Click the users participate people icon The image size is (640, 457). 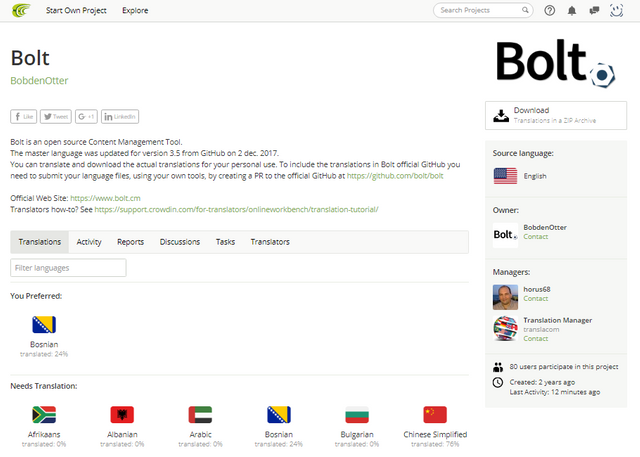[x=498, y=367]
